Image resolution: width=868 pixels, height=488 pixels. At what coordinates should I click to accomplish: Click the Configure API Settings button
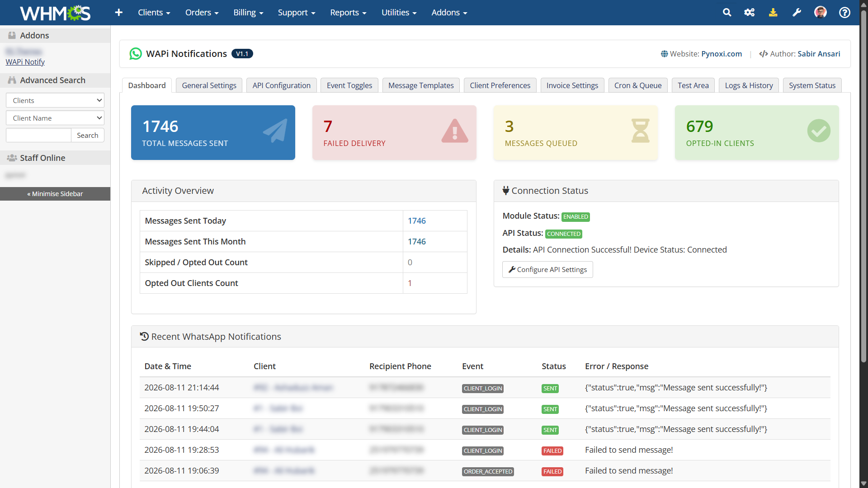tap(547, 270)
